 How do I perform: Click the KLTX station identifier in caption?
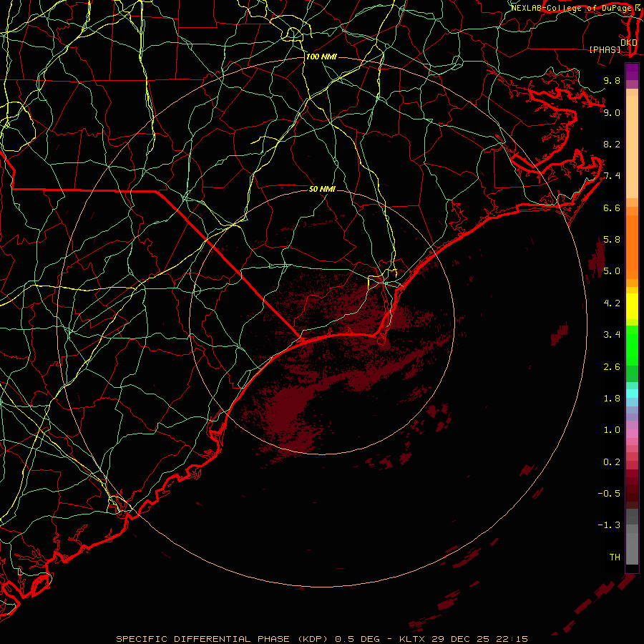pyautogui.click(x=412, y=639)
